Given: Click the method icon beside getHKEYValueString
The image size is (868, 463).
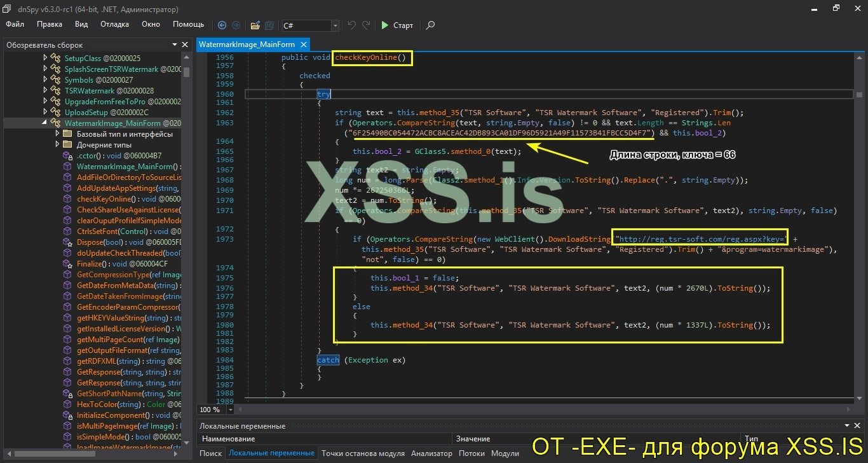Looking at the screenshot, I should [x=68, y=318].
